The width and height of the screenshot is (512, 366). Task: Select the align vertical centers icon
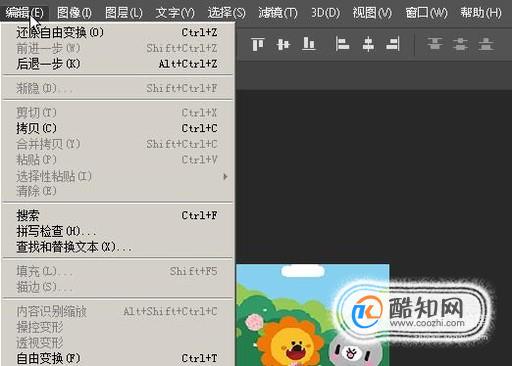point(283,44)
